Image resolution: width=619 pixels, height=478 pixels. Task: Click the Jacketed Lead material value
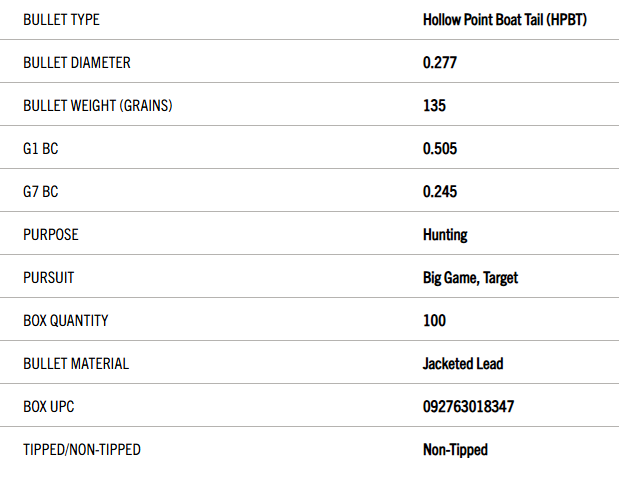[463, 364]
